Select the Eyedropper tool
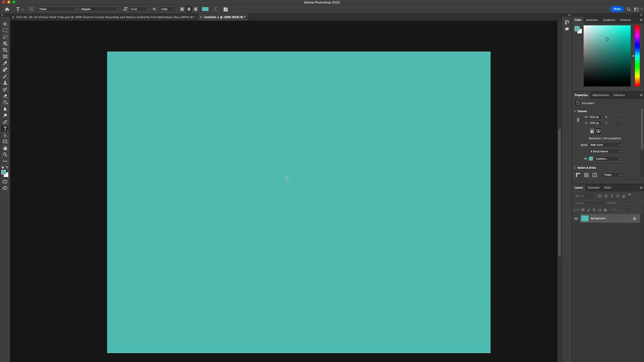Image resolution: width=644 pixels, height=362 pixels. click(5, 63)
